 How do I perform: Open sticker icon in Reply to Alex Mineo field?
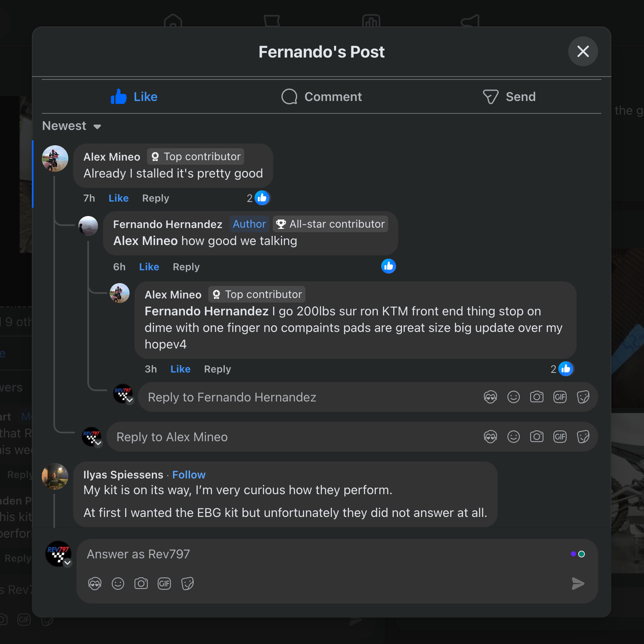[583, 437]
